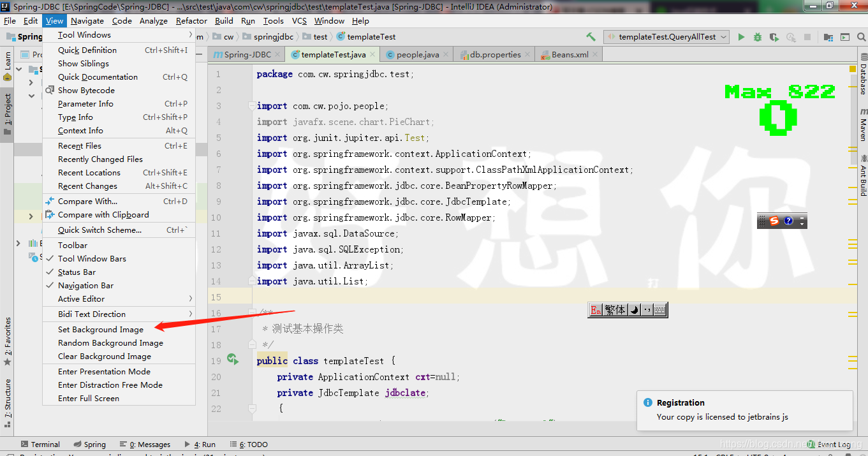Click the editor vertical scrollbar thumb
Screen dimensions: 868x456
point(853,121)
